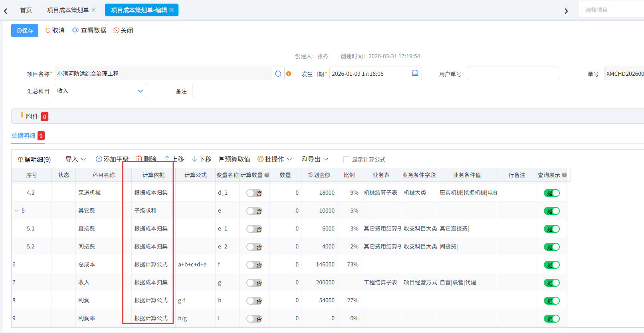Click the 备注 input field
Viewport: 644px width, 333px height.
pos(418,91)
